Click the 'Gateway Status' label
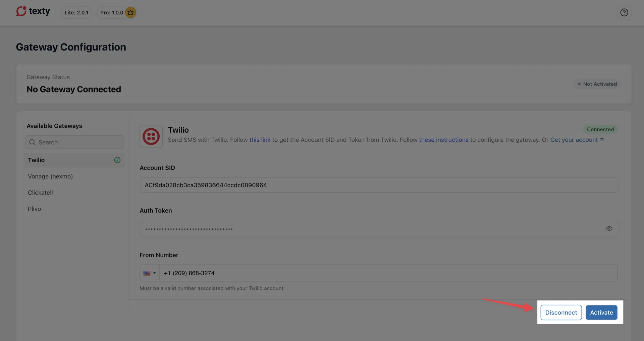 [x=48, y=77]
